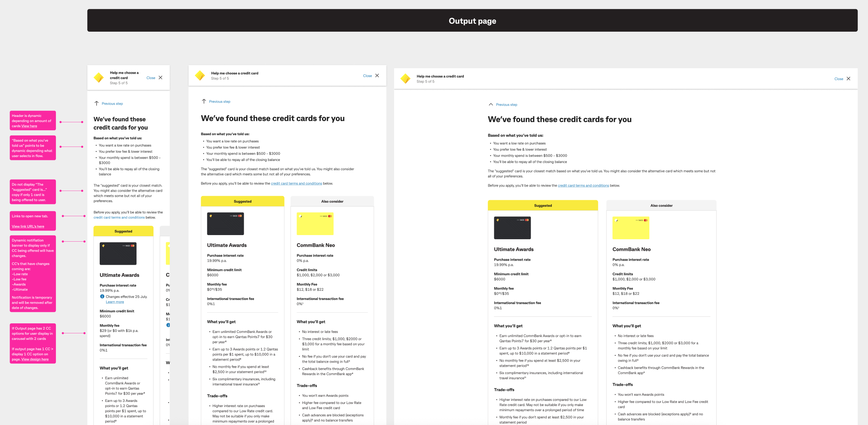Select the yellow 'Suggested' banner in tablet layout
Image resolution: width=868 pixels, height=425 pixels.
242,201
